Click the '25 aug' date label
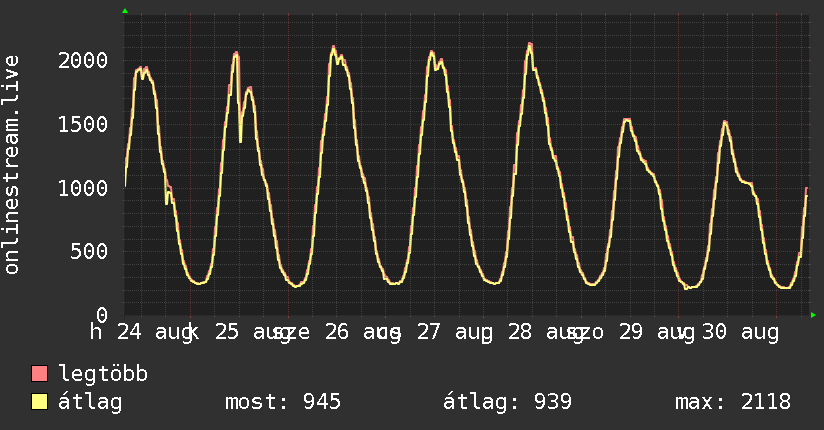Image resolution: width=824 pixels, height=430 pixels. (x=253, y=333)
